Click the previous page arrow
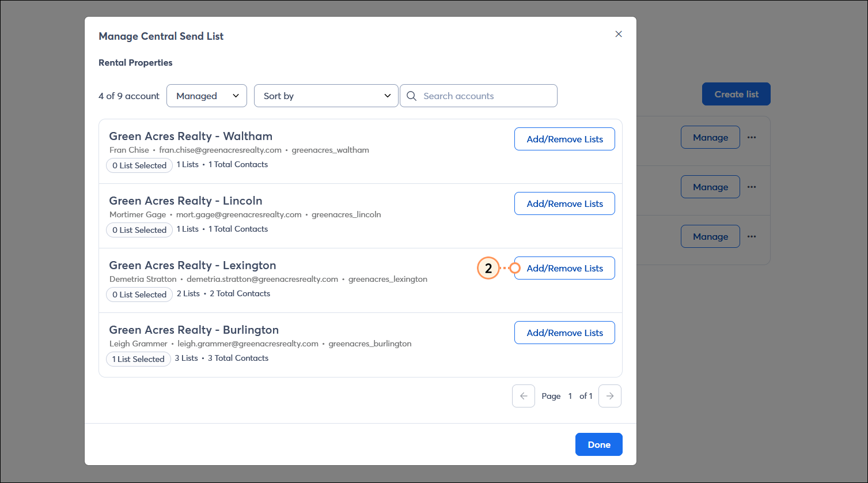Viewport: 868px width, 483px height. pos(523,396)
